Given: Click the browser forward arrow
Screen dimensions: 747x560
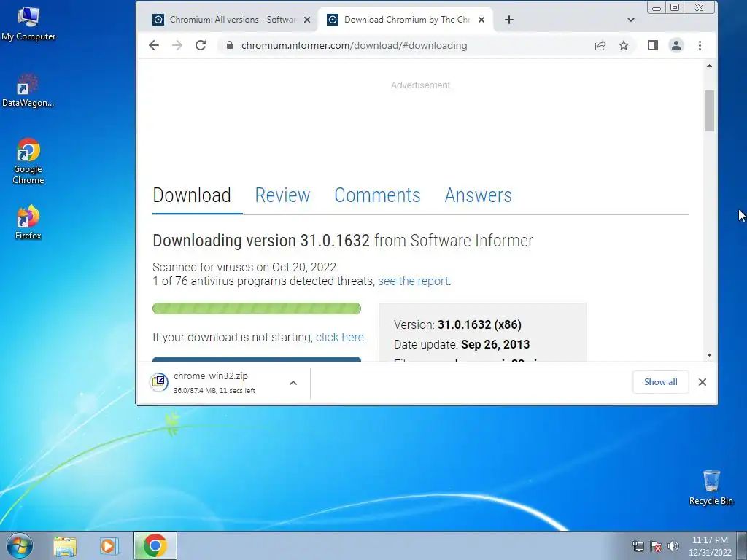Looking at the screenshot, I should click(177, 45).
